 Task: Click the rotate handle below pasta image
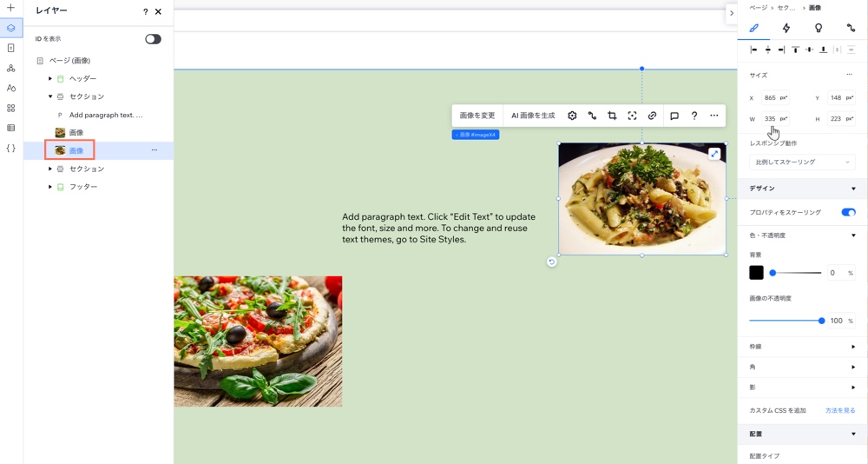point(551,262)
